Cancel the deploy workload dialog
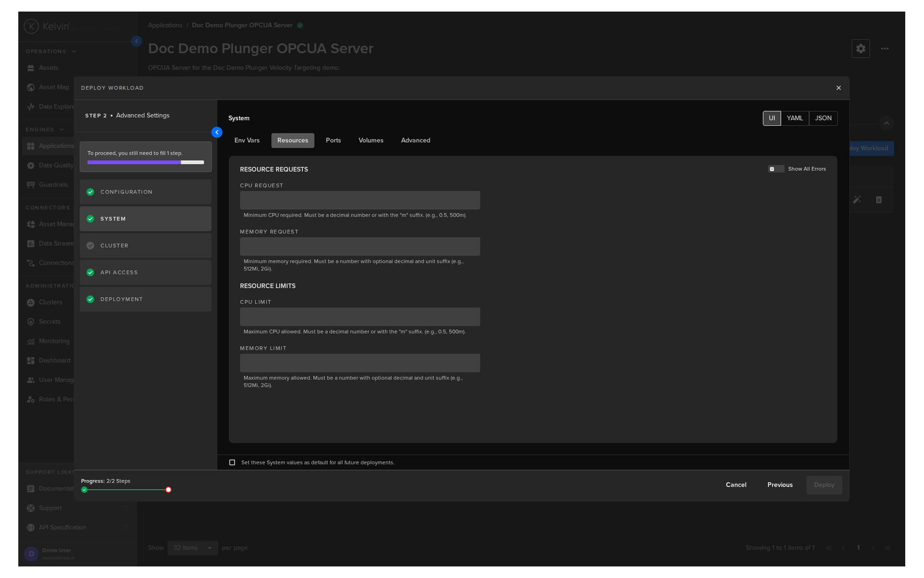This screenshot has width=924, height=578. pyautogui.click(x=736, y=485)
